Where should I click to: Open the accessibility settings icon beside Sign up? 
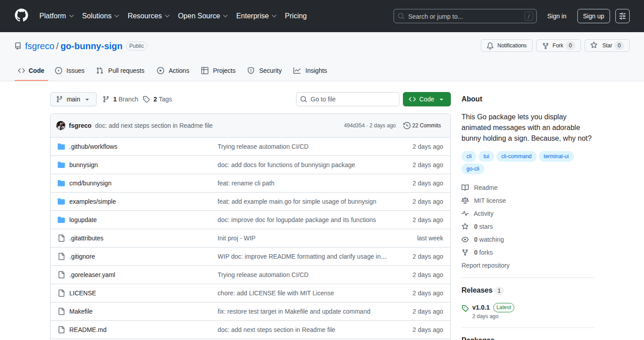click(x=623, y=16)
